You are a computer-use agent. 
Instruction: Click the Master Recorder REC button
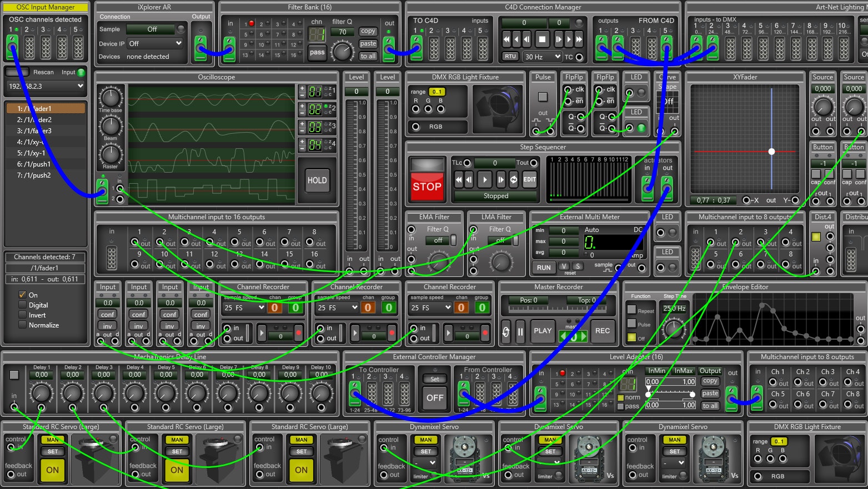(603, 331)
